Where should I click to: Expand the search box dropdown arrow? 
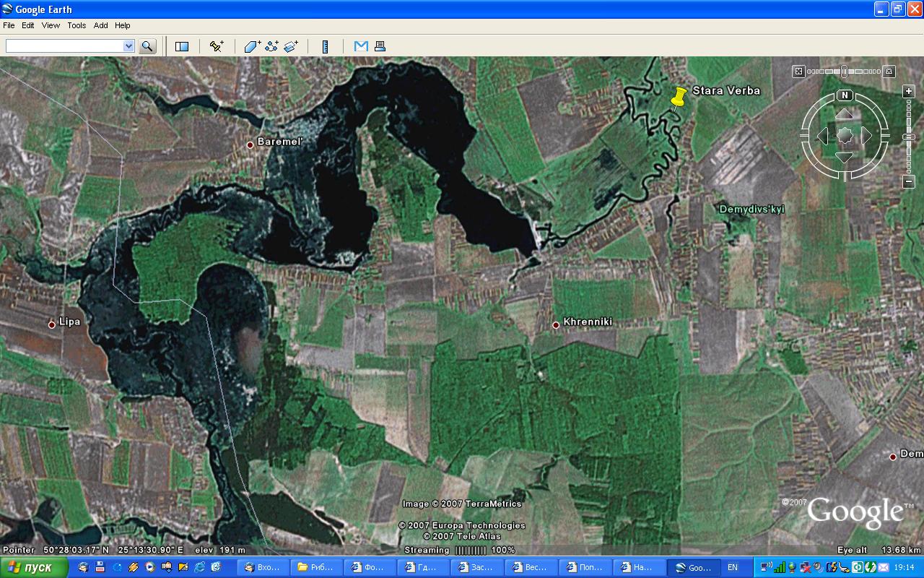128,46
